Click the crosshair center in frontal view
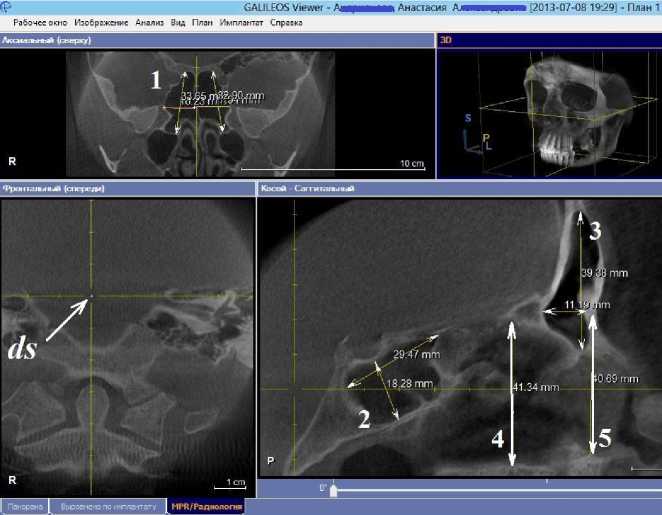 (x=92, y=296)
